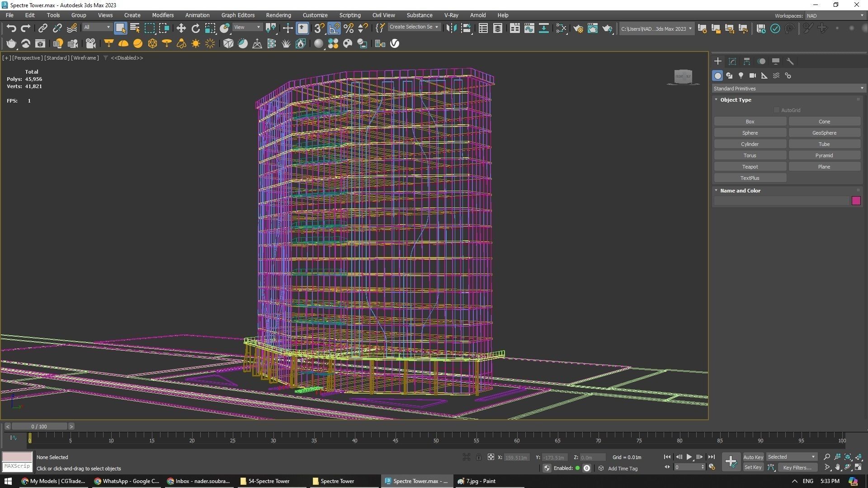Show the Shapes creation category
Image resolution: width=868 pixels, height=488 pixels.
729,75
